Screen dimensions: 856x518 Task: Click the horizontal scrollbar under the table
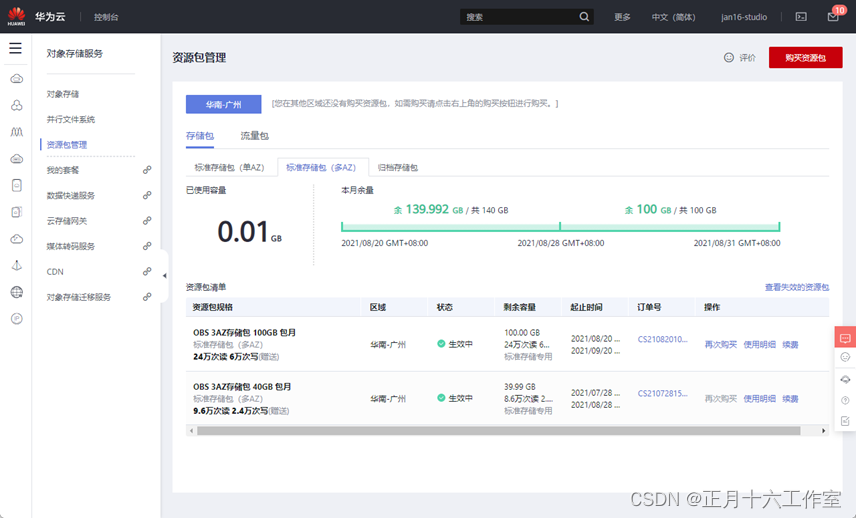[498, 431]
